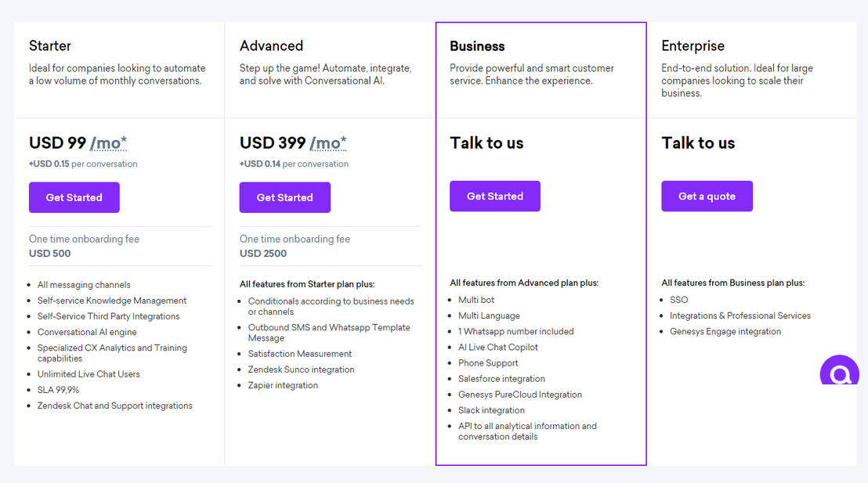Click Get Started under the Business plan
The height and width of the screenshot is (483, 868).
(494, 196)
